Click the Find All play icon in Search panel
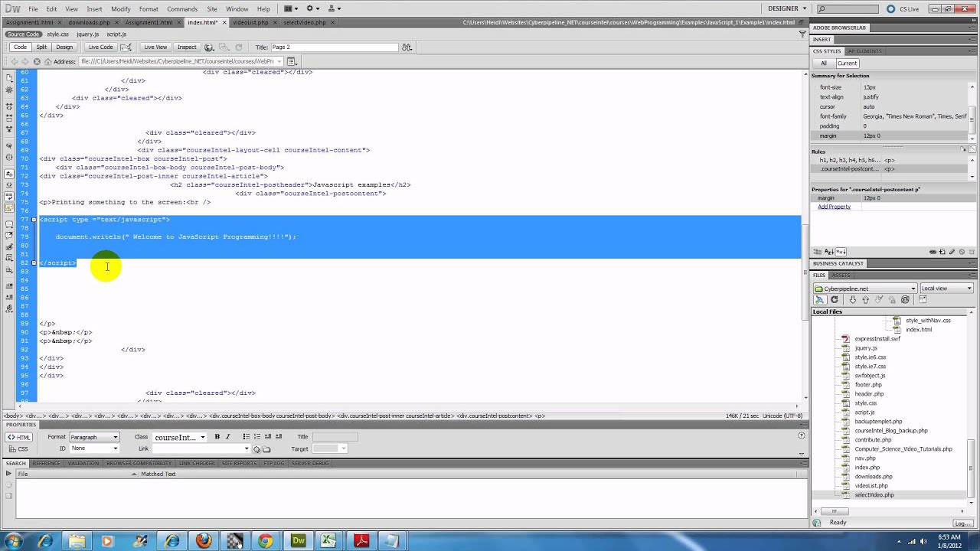This screenshot has height=551, width=980. [8, 474]
